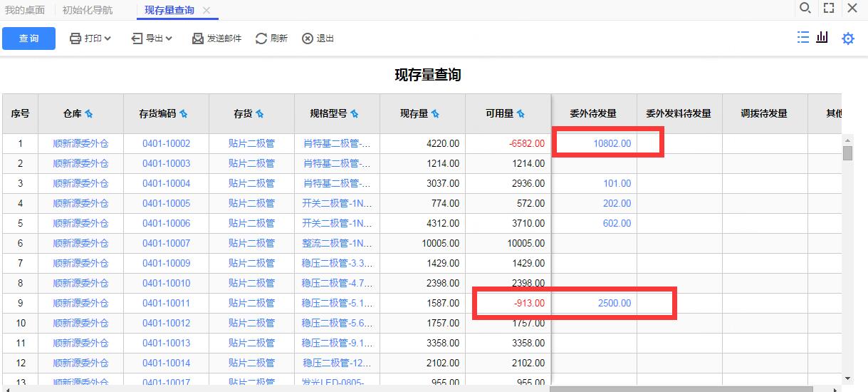
Task: Click the 委外待发量 column header
Action: [593, 113]
